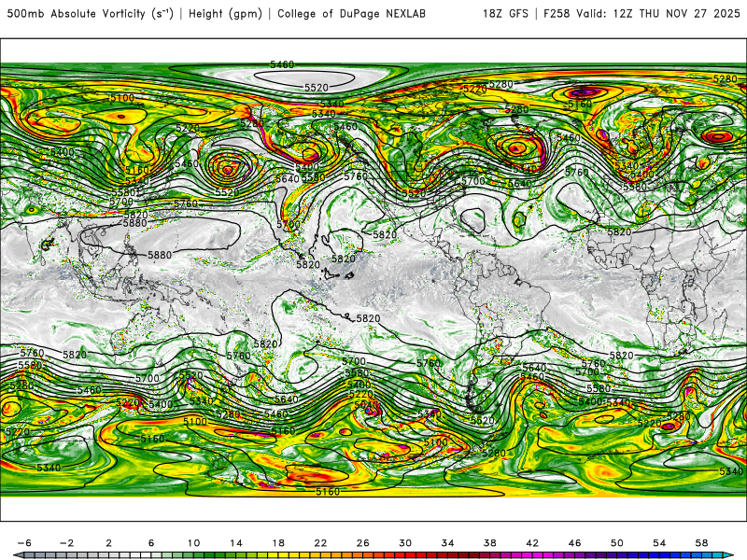
Task: Pick the white swatch below the 6 label
Action: (x=146, y=555)
